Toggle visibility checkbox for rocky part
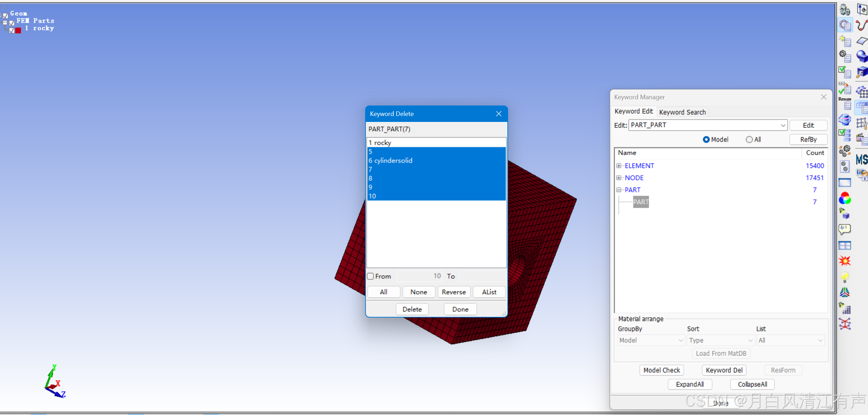The width and height of the screenshot is (868, 415). coord(12,30)
